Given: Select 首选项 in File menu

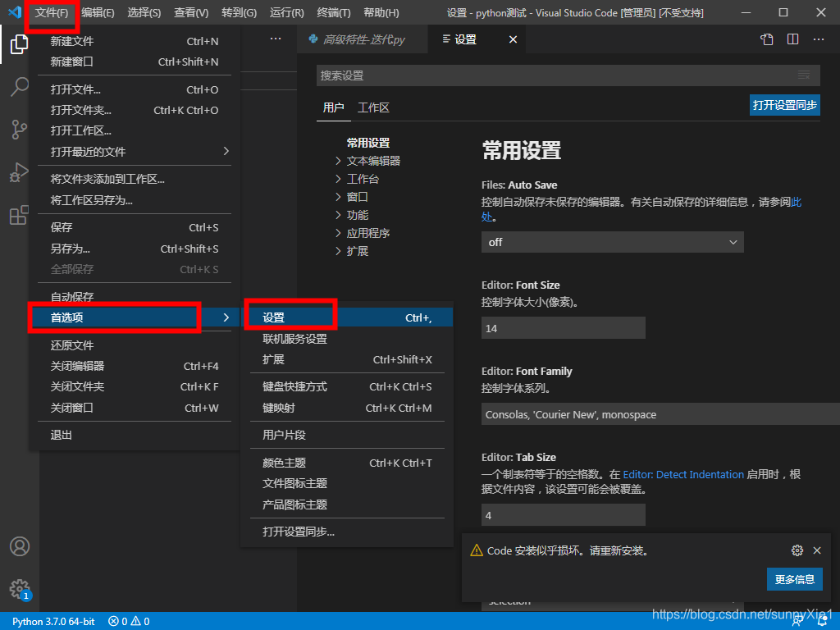Looking at the screenshot, I should (134, 317).
